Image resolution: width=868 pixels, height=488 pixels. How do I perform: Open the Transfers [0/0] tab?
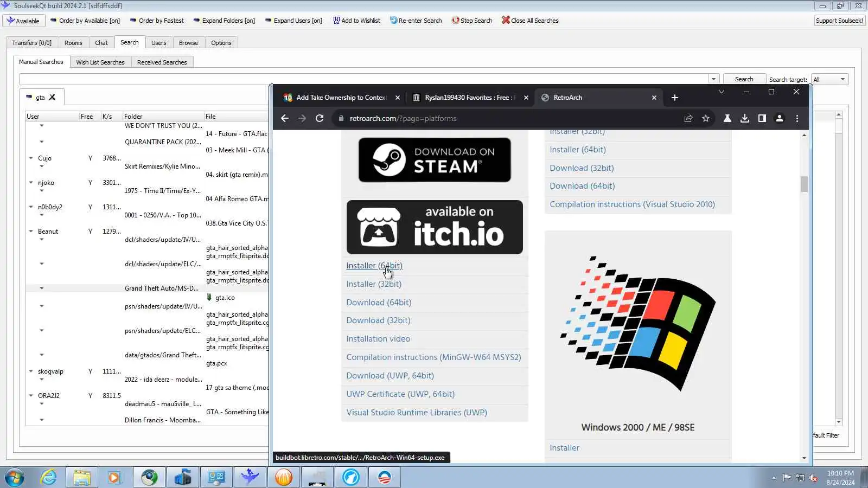click(31, 43)
